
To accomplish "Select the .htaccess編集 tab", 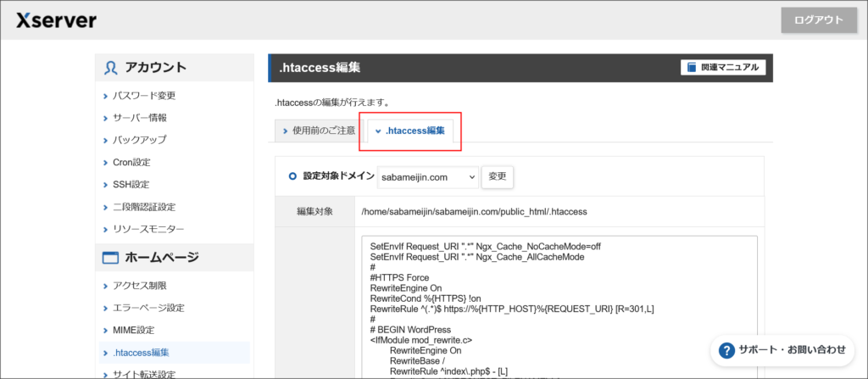I will click(410, 131).
